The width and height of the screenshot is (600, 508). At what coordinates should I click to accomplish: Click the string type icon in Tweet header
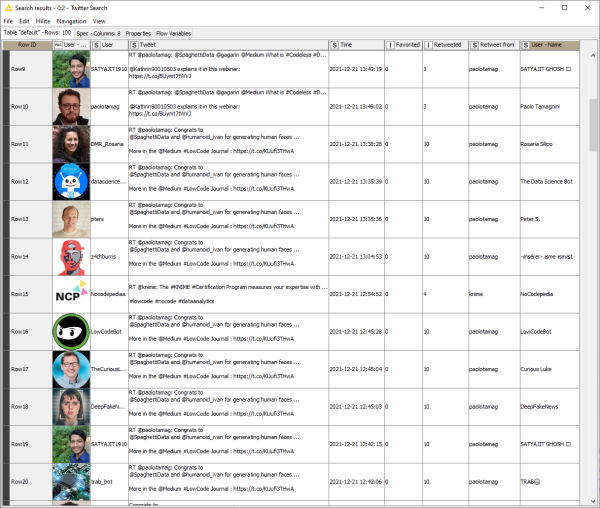[134, 45]
